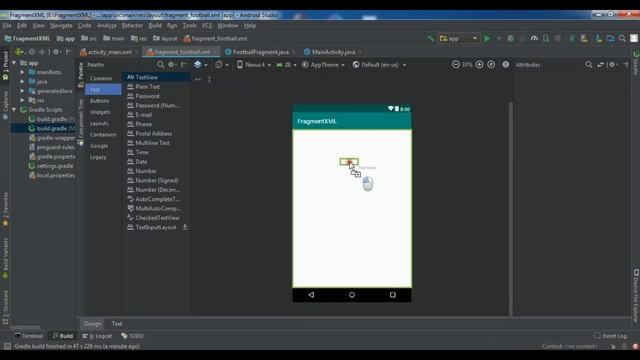This screenshot has height=360, width=640.
Task: Select the Buttons palette category
Action: 100,101
